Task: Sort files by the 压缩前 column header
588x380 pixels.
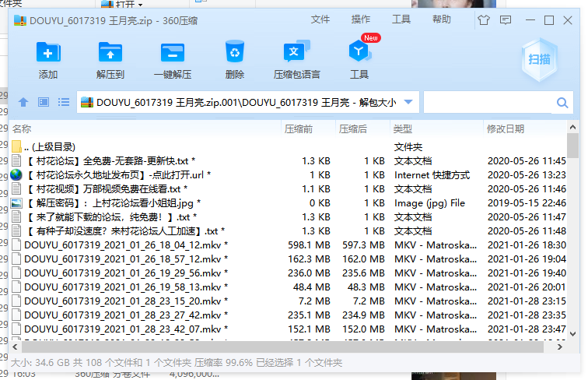Action: (299, 128)
